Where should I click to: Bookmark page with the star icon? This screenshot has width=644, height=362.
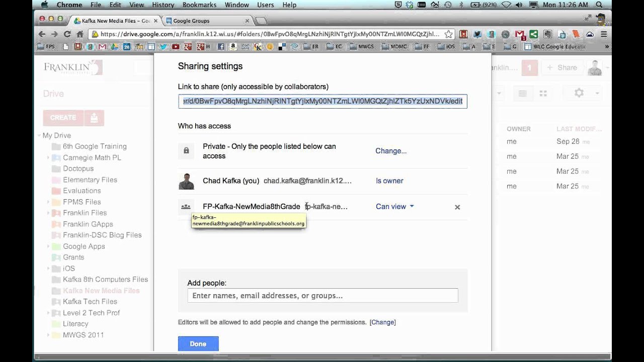point(448,34)
